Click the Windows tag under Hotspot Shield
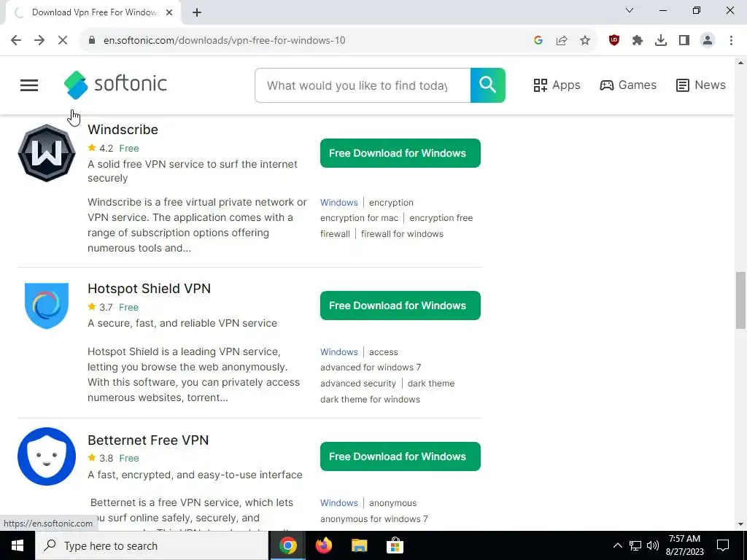This screenshot has height=560, width=747. [338, 352]
